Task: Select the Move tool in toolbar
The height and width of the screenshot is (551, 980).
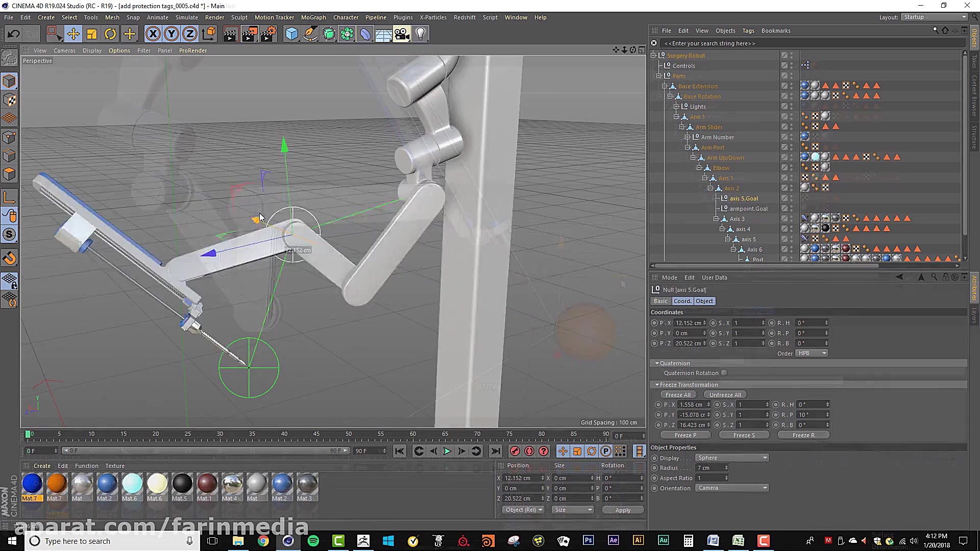Action: click(73, 34)
